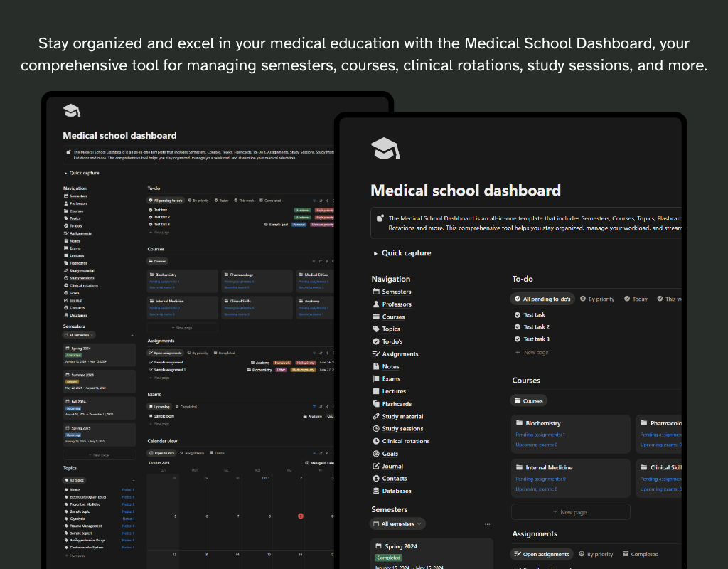Click the callout icon in front window description box
Viewport: 728px width, 569px height.
tap(380, 218)
